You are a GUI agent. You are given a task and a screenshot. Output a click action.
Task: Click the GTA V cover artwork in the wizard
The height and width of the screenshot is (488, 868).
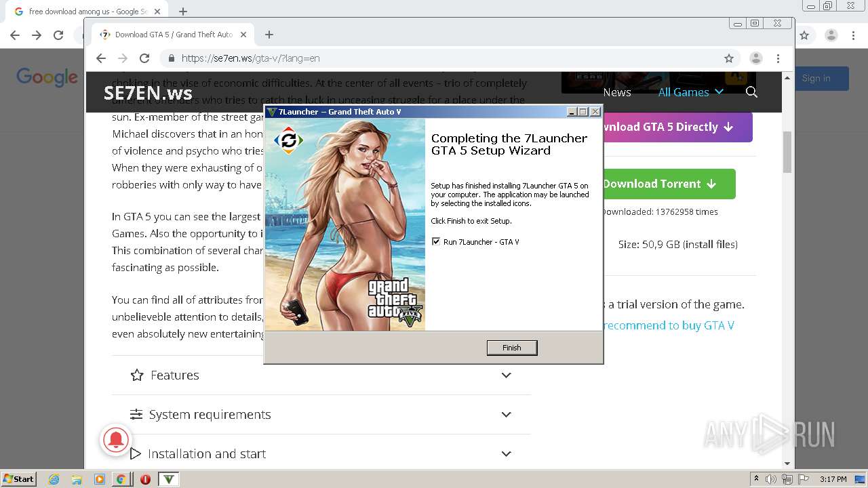pos(345,224)
